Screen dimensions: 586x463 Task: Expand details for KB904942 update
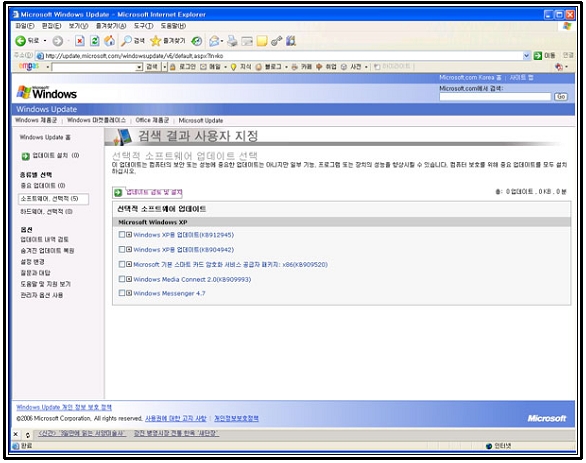(129, 249)
